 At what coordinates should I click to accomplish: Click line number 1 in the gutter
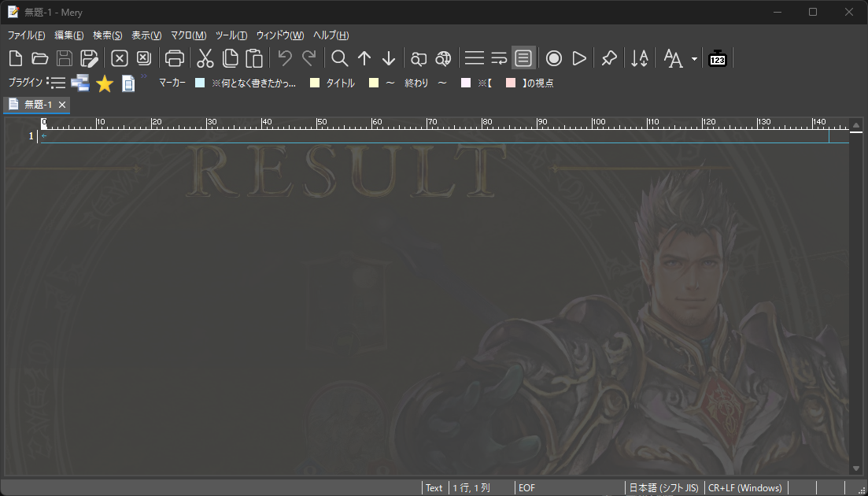point(31,136)
